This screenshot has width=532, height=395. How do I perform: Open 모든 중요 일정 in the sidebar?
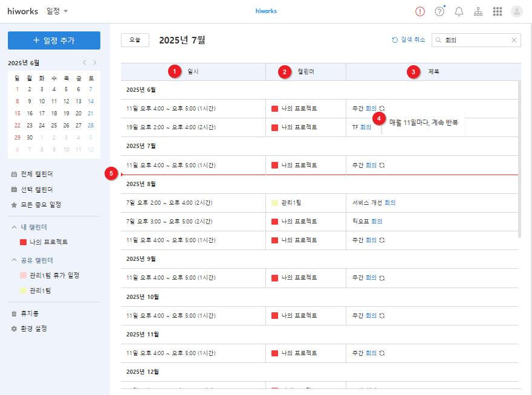point(41,205)
